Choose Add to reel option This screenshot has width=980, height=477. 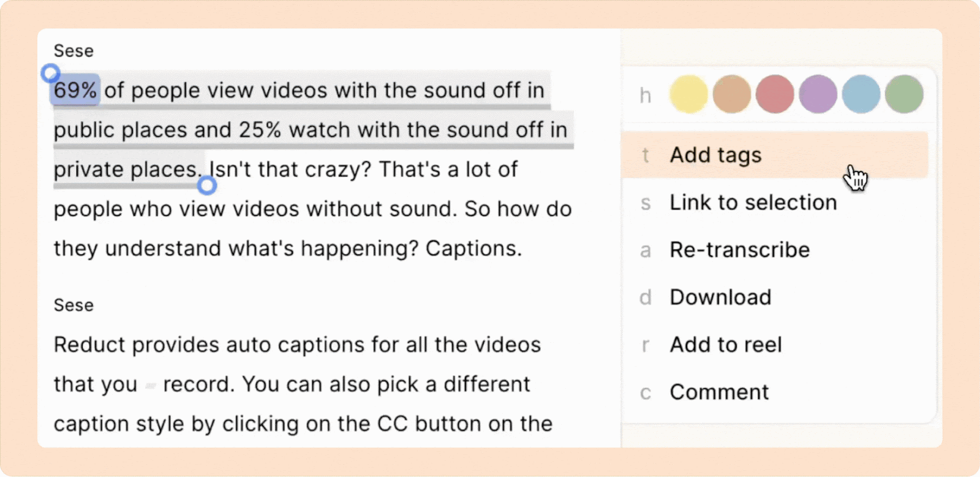[775, 345]
